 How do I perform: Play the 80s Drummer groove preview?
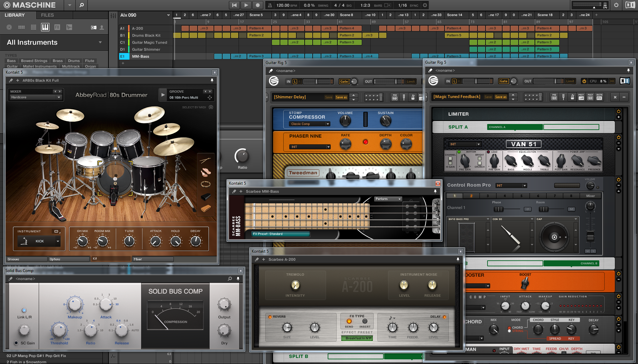pos(163,95)
